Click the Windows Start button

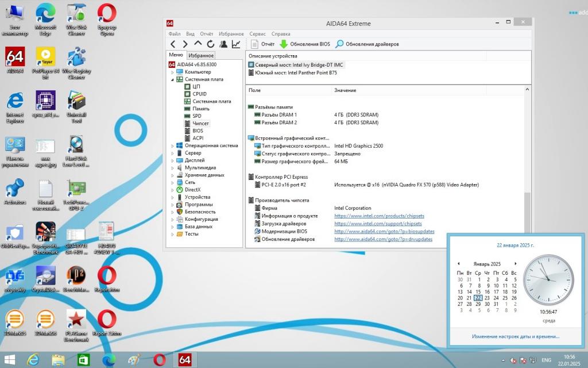click(x=9, y=360)
